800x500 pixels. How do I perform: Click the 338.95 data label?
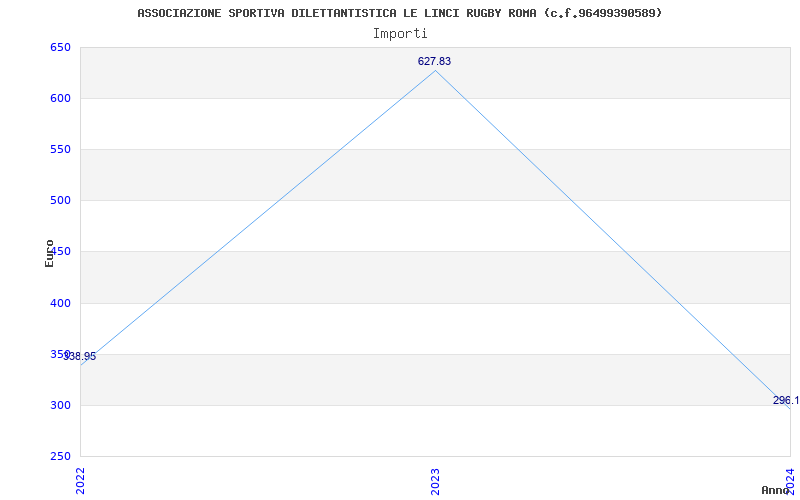click(80, 356)
